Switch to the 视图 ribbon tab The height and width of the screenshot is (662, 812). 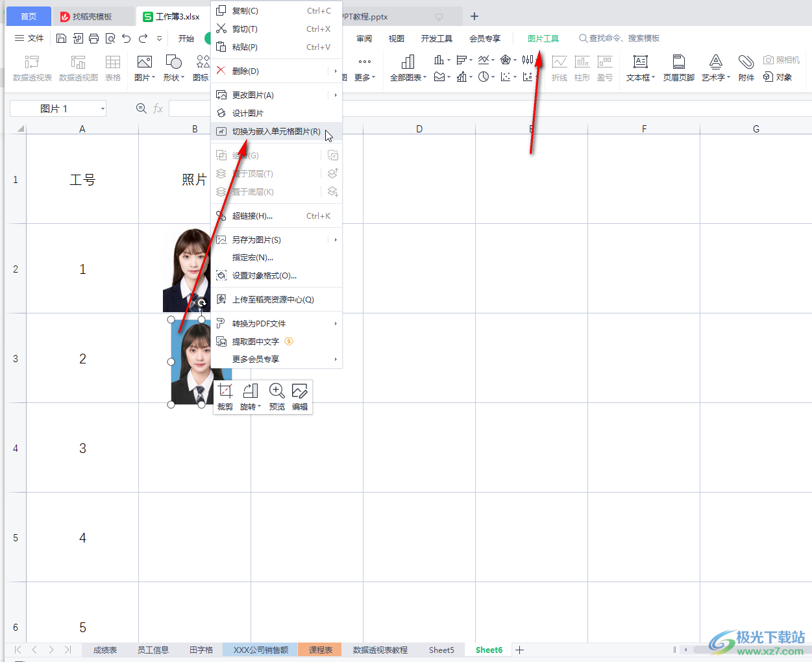(x=397, y=38)
